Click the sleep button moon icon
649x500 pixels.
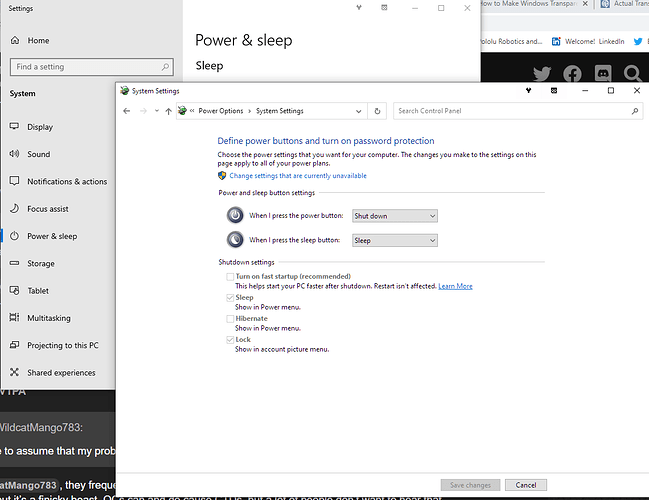(x=235, y=240)
